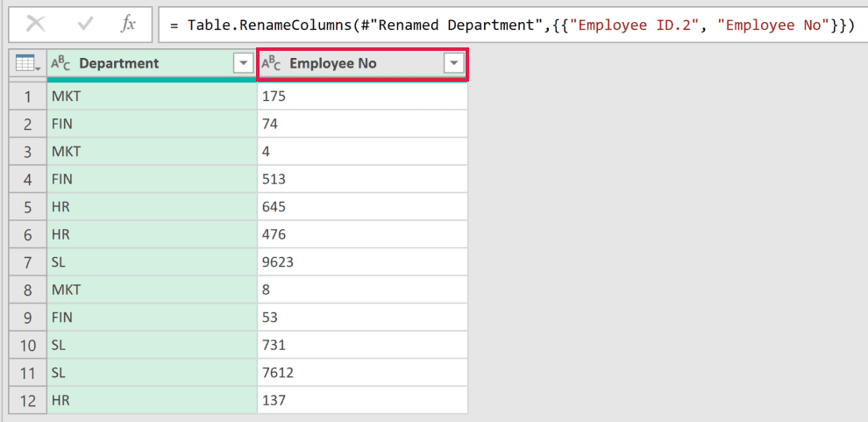Click the fx function icon
Image resolution: width=868 pixels, height=422 pixels.
click(128, 25)
